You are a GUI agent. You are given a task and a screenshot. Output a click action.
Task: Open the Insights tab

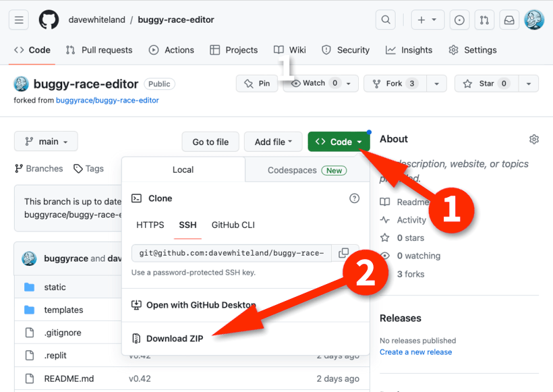point(409,50)
